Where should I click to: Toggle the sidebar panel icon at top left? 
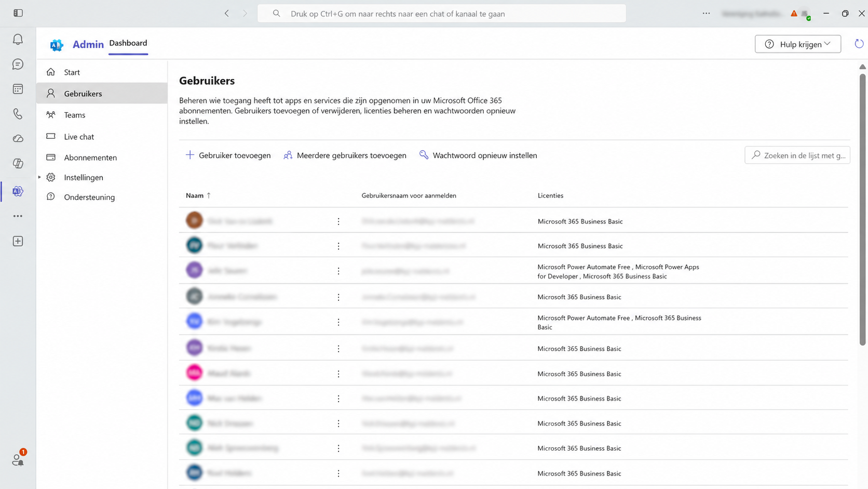(18, 13)
